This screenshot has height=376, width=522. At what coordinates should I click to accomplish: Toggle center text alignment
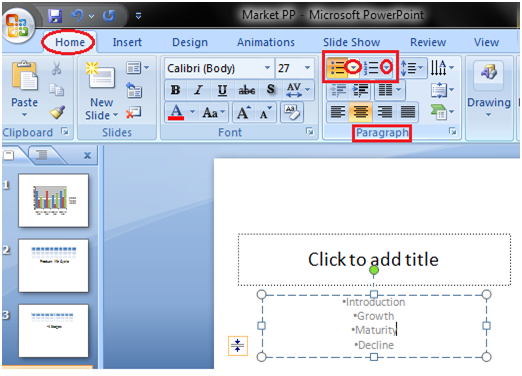tap(360, 112)
